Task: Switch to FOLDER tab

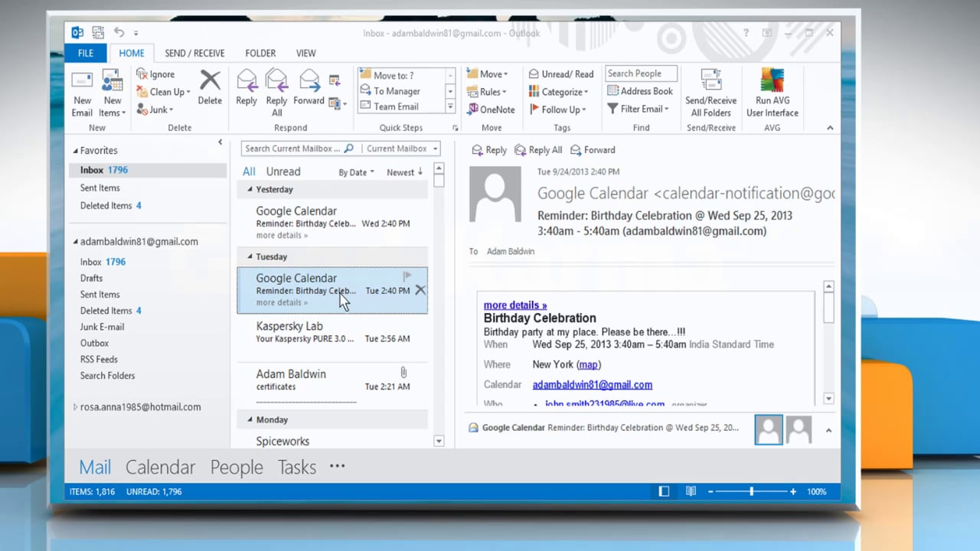Action: 260,53
